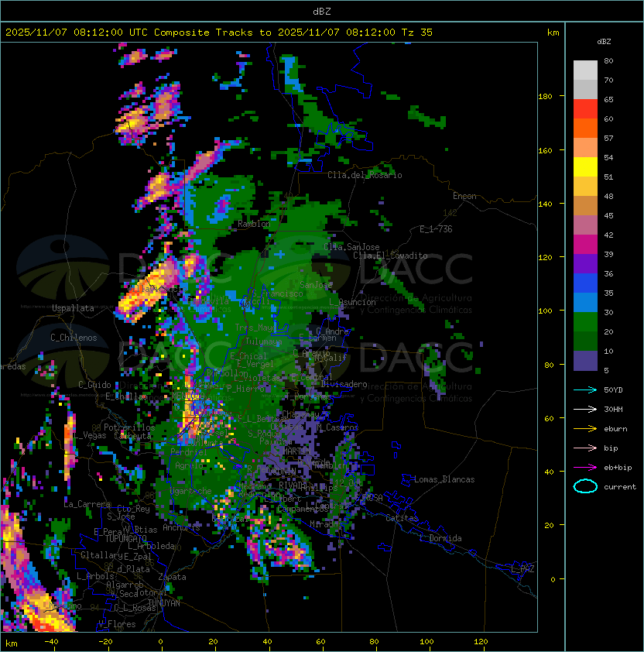Click the white 30HM arrow legend icon
The width and height of the screenshot is (644, 652).
585,410
